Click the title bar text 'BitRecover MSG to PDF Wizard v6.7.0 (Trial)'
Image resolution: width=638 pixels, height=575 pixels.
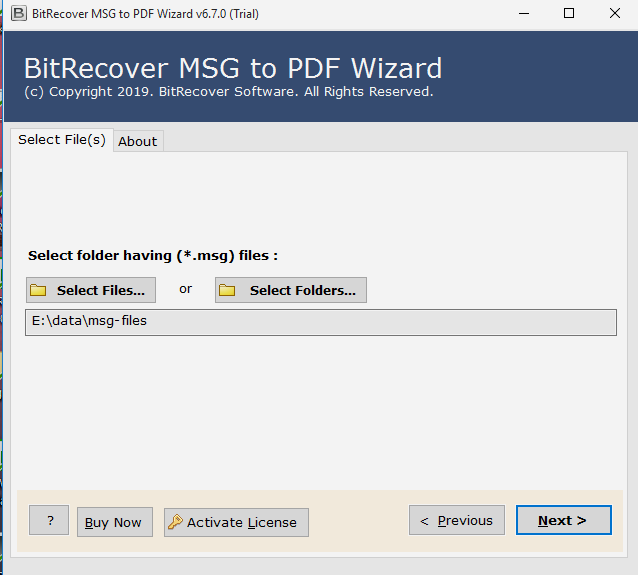(x=145, y=14)
